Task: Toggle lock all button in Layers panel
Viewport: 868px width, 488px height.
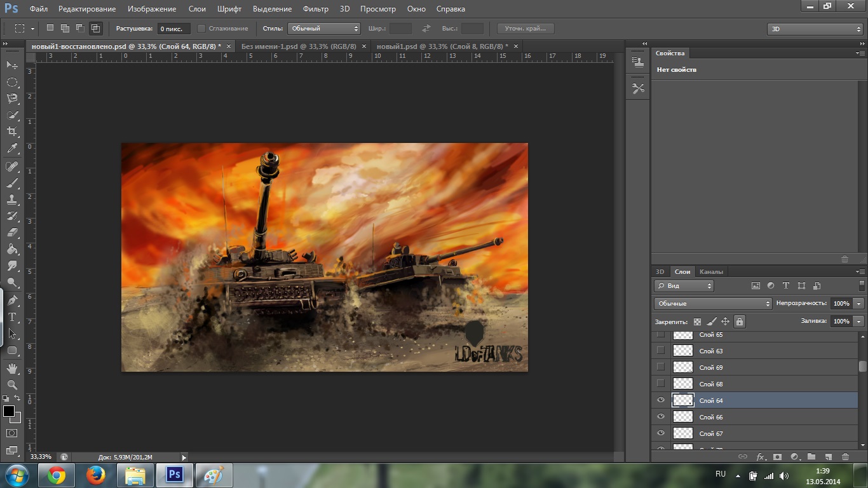Action: 740,322
